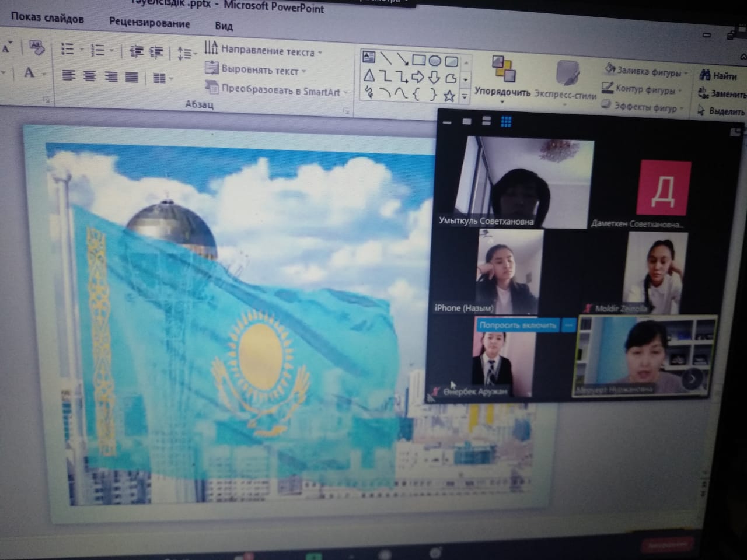The image size is (747, 560).
Task: Switch Zoom panel to single-video view
Action: [467, 121]
